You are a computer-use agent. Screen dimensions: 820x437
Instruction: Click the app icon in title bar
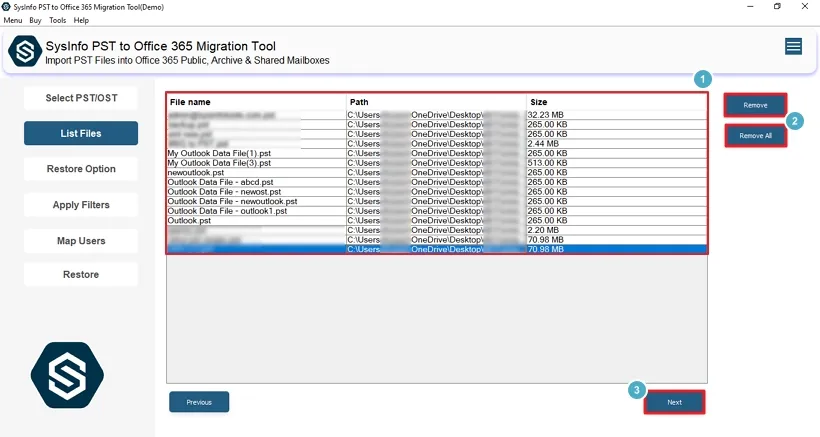pos(8,7)
